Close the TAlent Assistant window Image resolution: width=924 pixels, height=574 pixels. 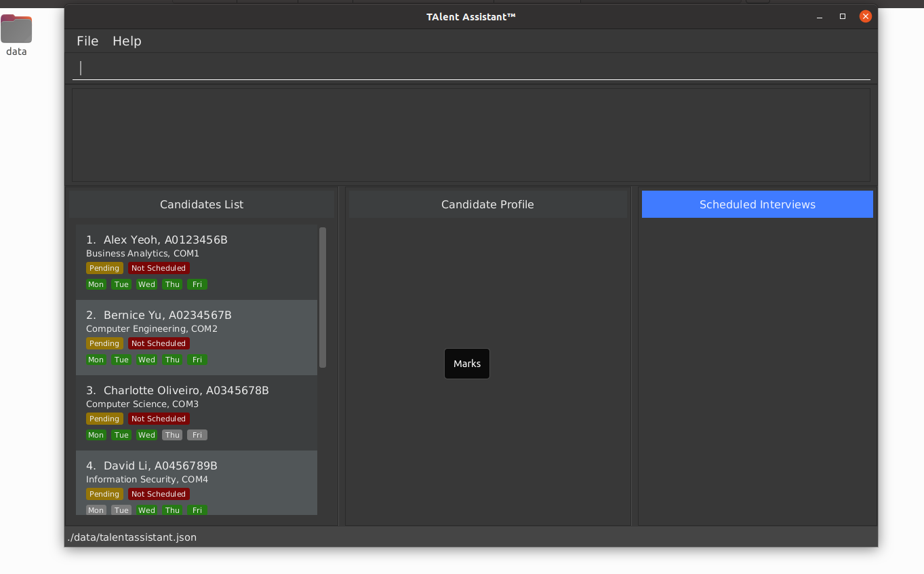(866, 16)
